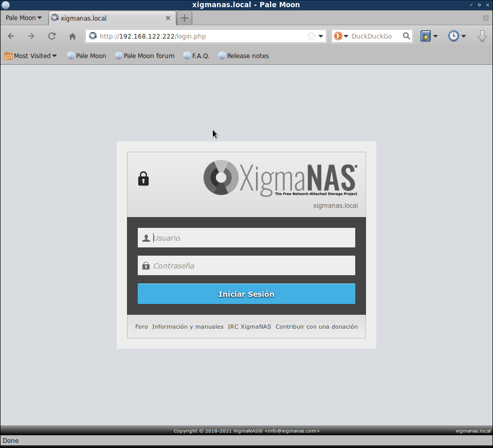Bookmark this page with the star
The image size is (493, 448).
[x=311, y=36]
